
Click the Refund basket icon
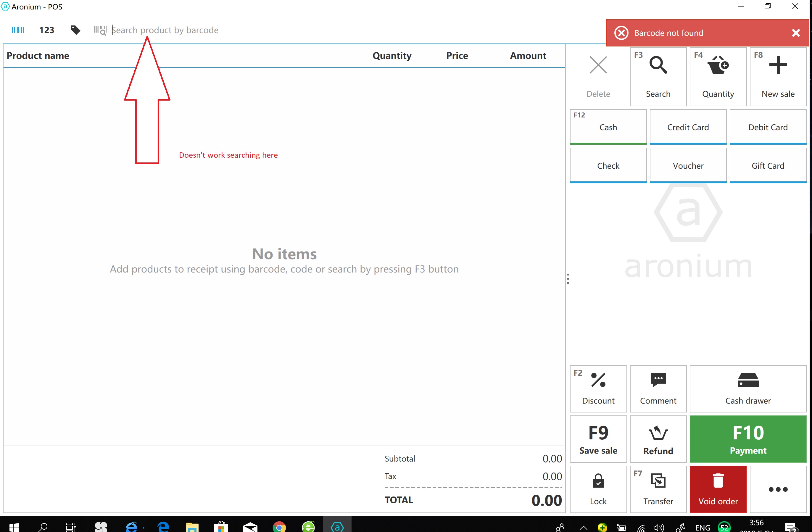click(x=658, y=439)
